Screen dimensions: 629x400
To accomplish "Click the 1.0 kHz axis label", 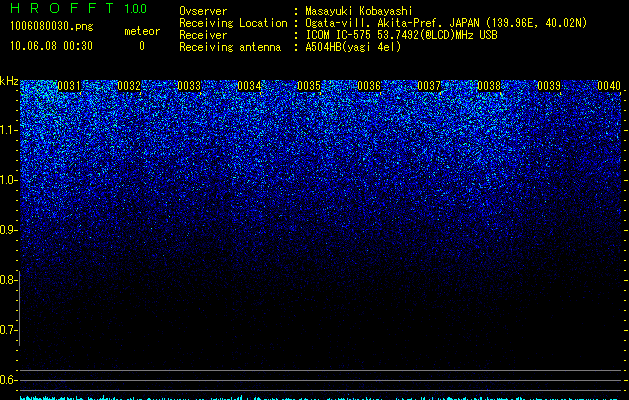I will (x=8, y=180).
